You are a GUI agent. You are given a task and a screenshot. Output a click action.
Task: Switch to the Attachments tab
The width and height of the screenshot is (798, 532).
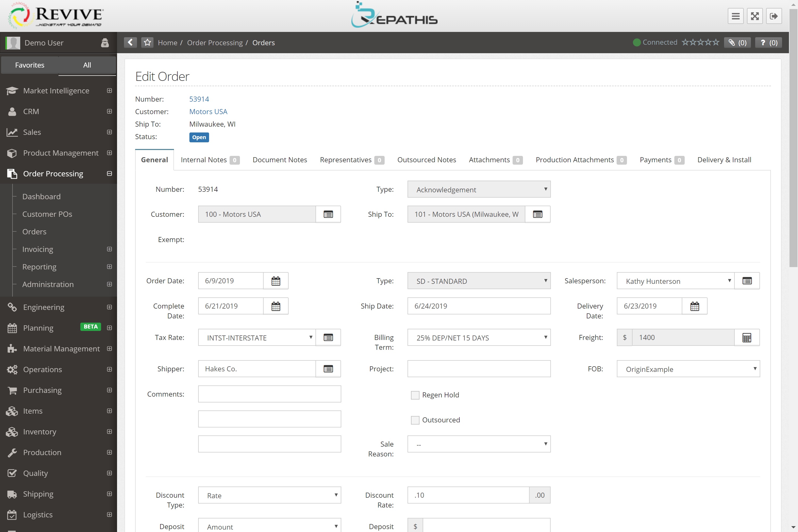point(495,160)
